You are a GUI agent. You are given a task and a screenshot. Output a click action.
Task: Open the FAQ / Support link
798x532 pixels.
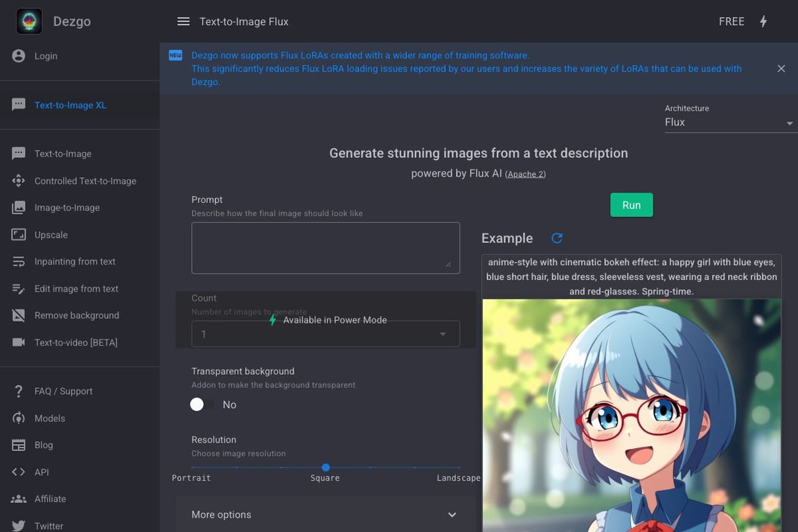(80, 391)
